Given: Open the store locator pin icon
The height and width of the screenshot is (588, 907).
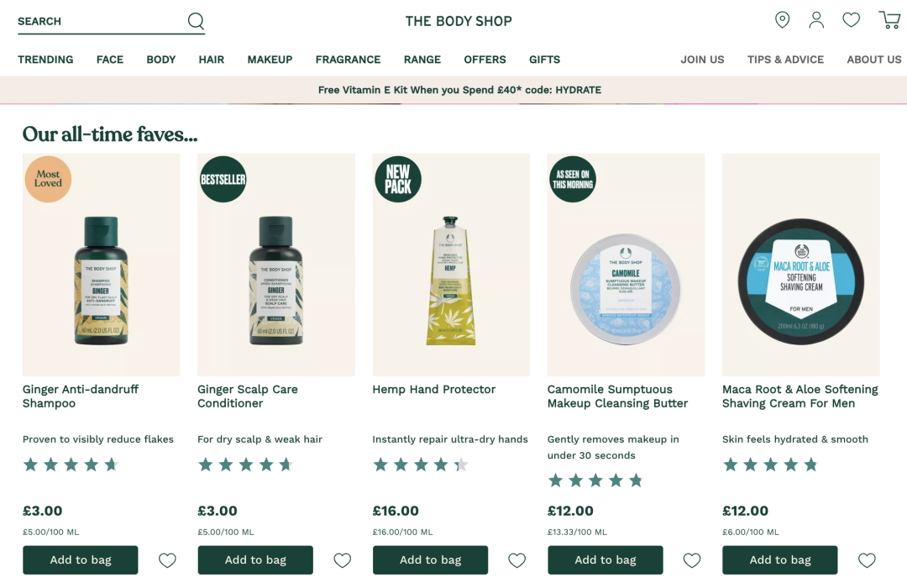Looking at the screenshot, I should [782, 20].
